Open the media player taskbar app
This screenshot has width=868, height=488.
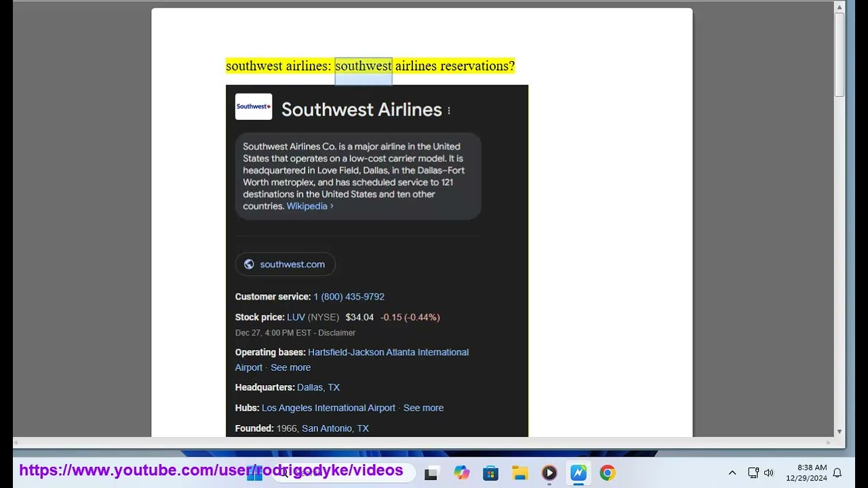coord(549,473)
